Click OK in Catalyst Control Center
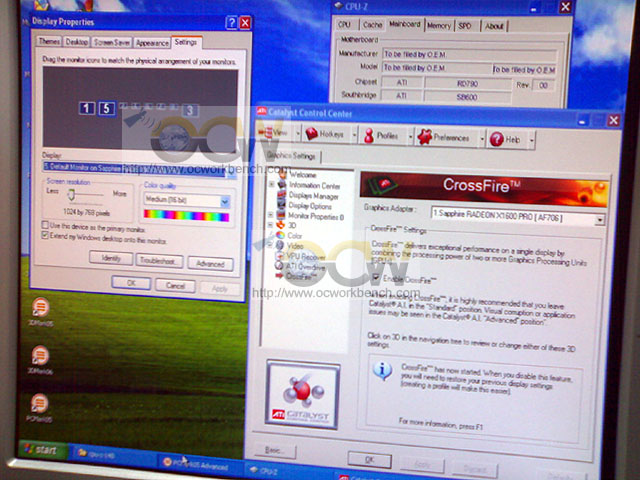The height and width of the screenshot is (480, 640). (369, 460)
